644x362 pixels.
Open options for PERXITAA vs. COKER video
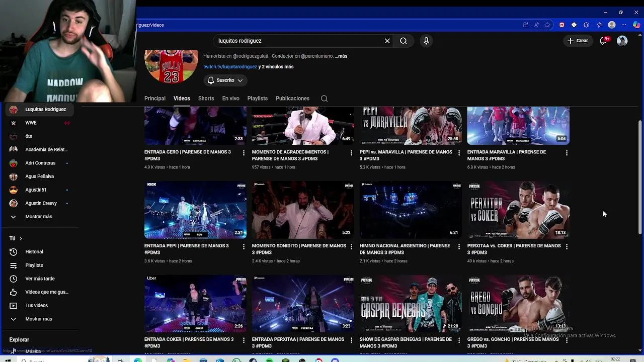(x=567, y=247)
